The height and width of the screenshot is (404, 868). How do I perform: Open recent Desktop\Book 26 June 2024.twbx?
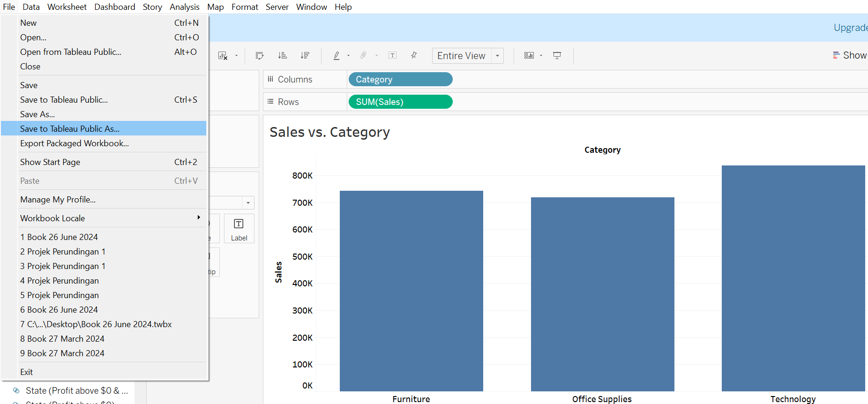[104, 324]
